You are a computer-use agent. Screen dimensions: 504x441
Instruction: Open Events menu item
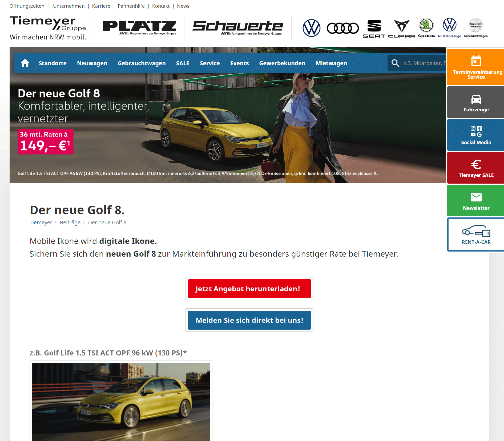(x=239, y=63)
